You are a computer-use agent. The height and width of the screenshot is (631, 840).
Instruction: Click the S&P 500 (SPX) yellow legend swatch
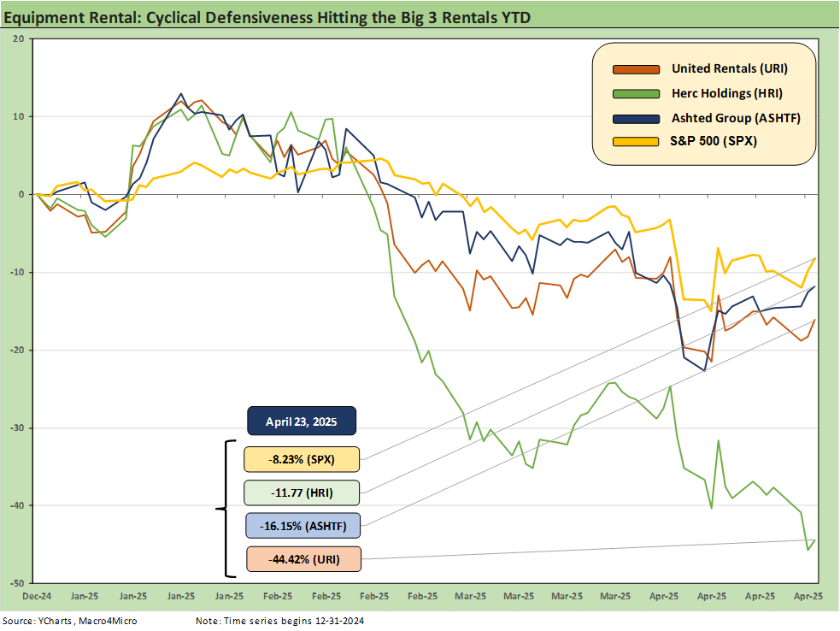[636, 142]
